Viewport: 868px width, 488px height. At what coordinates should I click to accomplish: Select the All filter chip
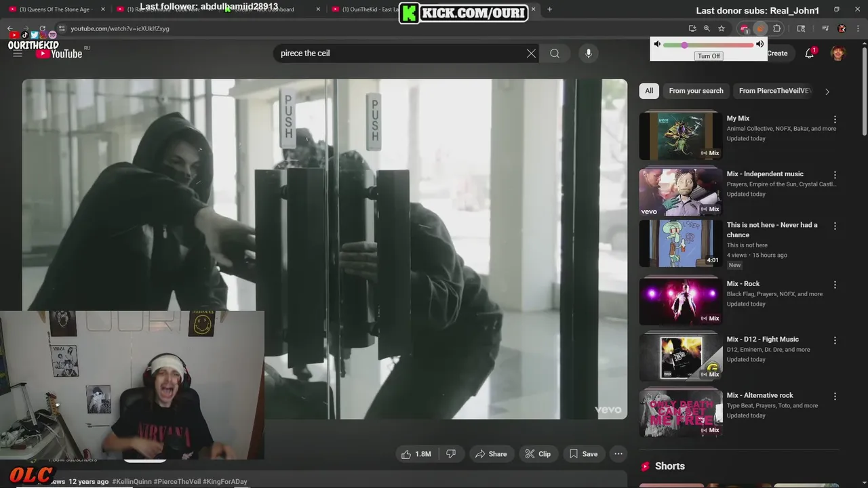point(649,91)
